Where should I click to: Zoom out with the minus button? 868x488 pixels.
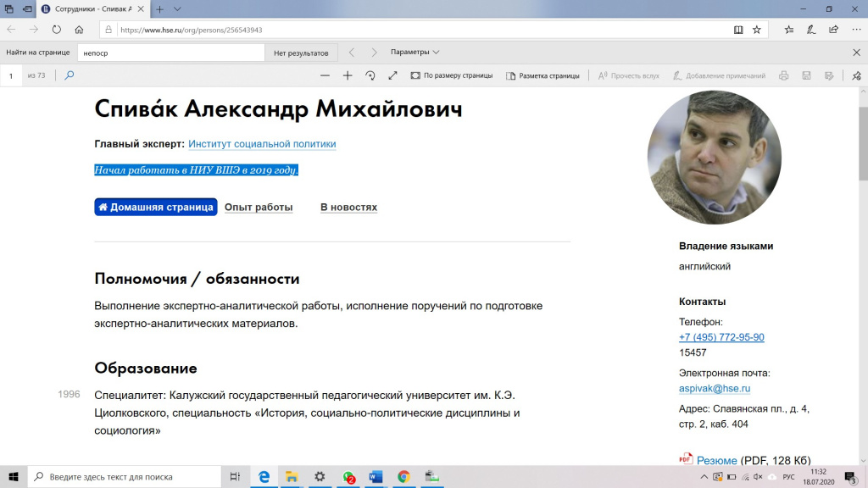(325, 75)
